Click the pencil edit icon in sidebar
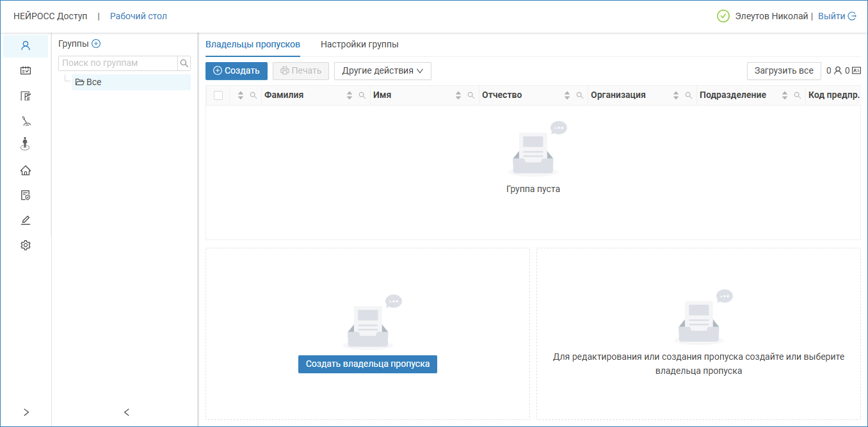868x427 pixels. 26,220
